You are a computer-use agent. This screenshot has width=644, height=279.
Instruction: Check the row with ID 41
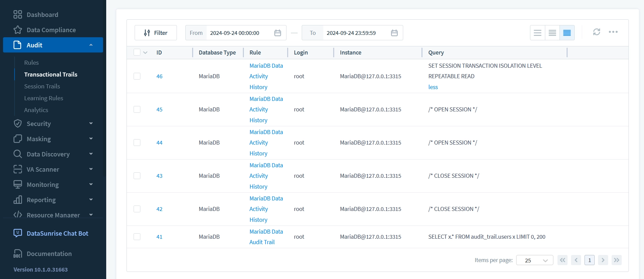coord(137,237)
